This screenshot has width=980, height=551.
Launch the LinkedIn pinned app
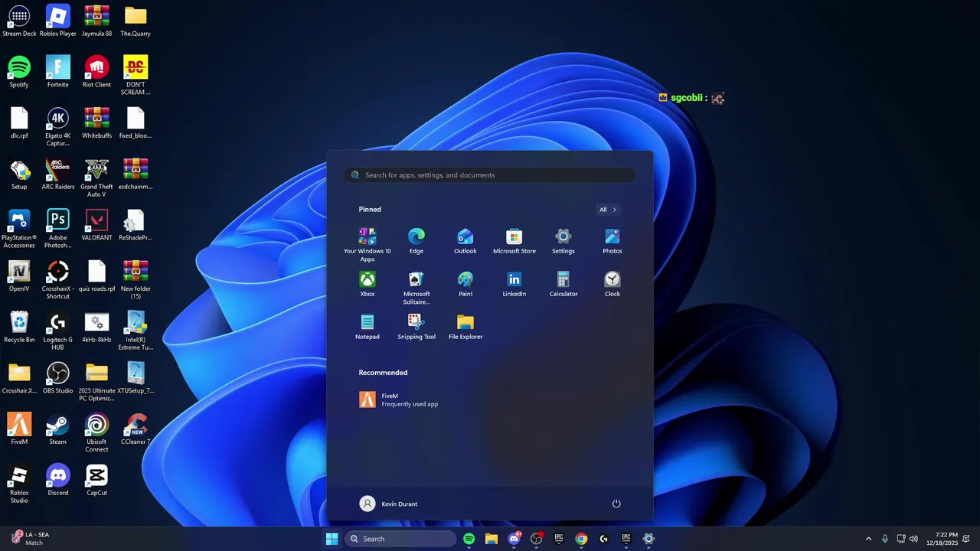coord(514,283)
